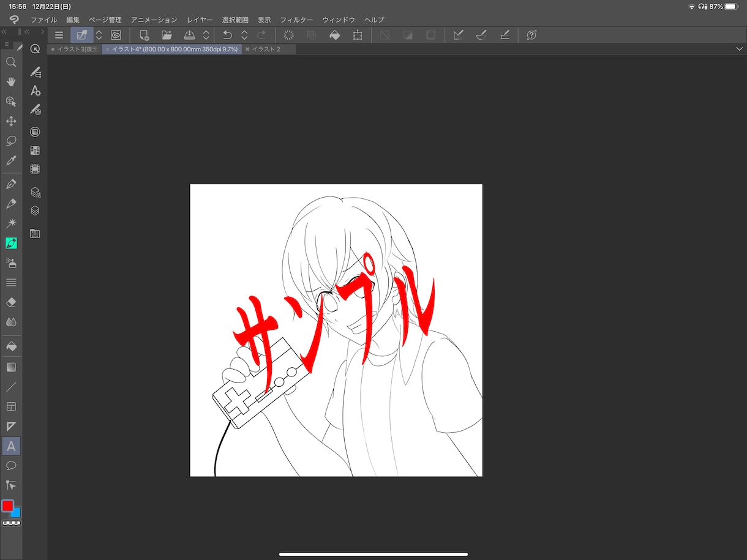The height and width of the screenshot is (560, 747).
Task: Select the Text 'A' tool
Action: (x=11, y=446)
